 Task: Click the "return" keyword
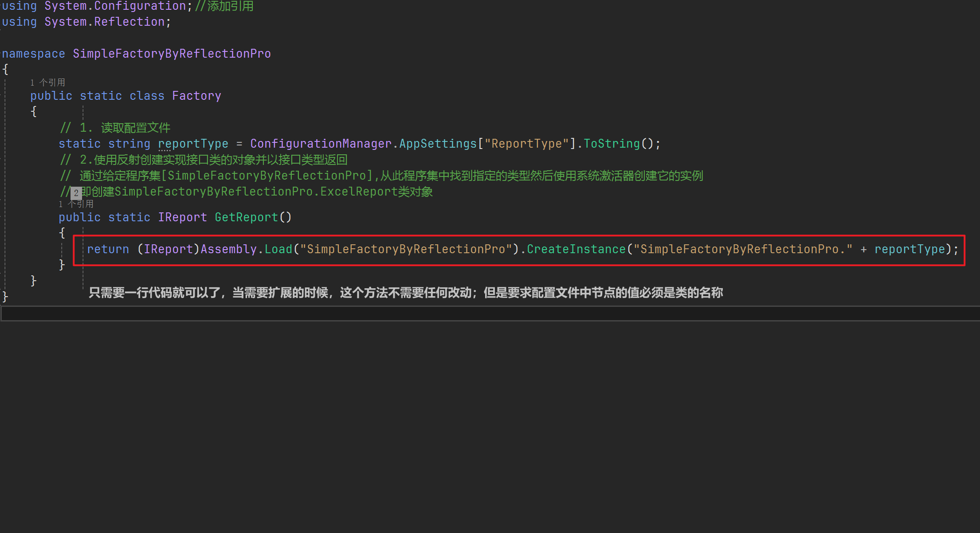(108, 249)
